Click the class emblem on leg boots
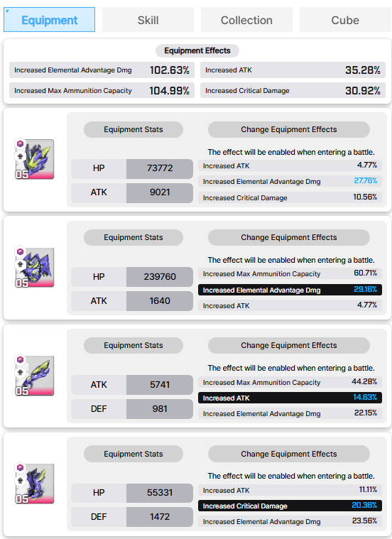This screenshot has width=392, height=539. 21,481
